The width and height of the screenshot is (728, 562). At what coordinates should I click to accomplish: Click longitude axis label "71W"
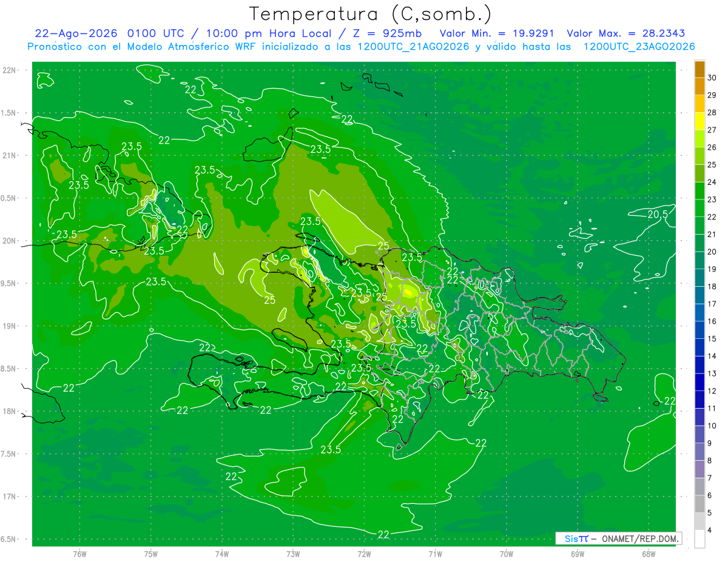click(435, 554)
